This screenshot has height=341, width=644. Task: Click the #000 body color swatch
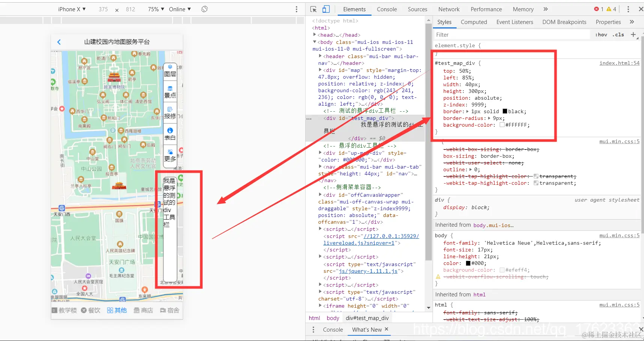[x=467, y=263]
